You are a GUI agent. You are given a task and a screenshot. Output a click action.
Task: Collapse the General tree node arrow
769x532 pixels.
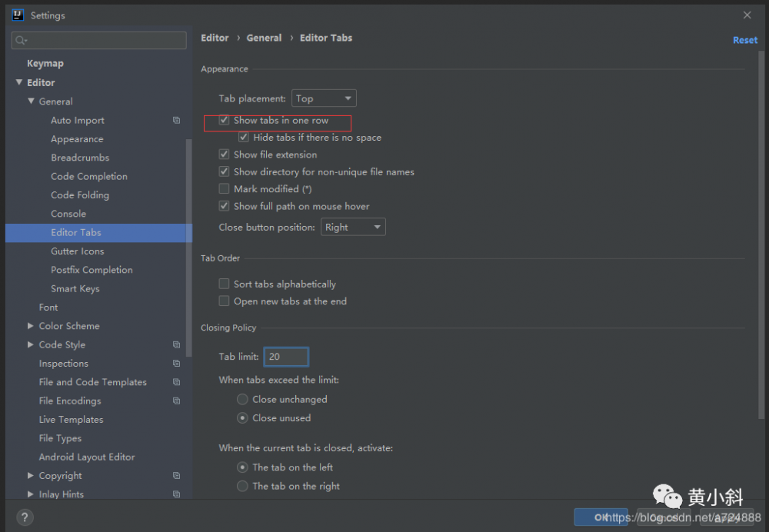click(x=31, y=101)
